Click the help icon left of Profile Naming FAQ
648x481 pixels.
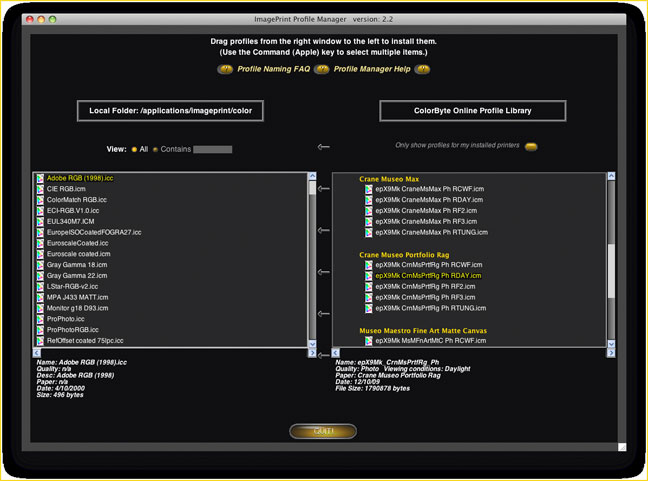point(225,69)
